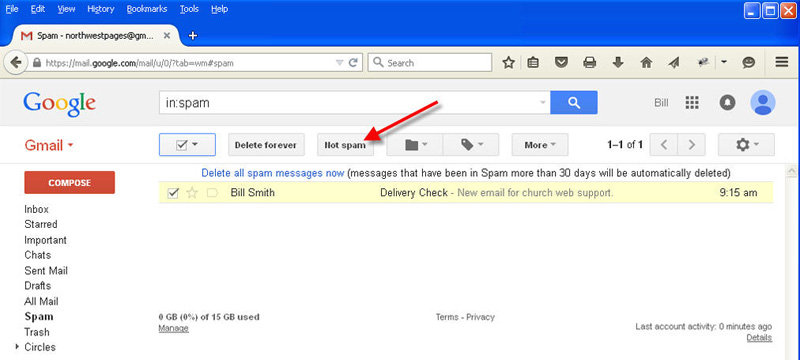Open the Privacy link
The height and width of the screenshot is (360, 800).
480,317
